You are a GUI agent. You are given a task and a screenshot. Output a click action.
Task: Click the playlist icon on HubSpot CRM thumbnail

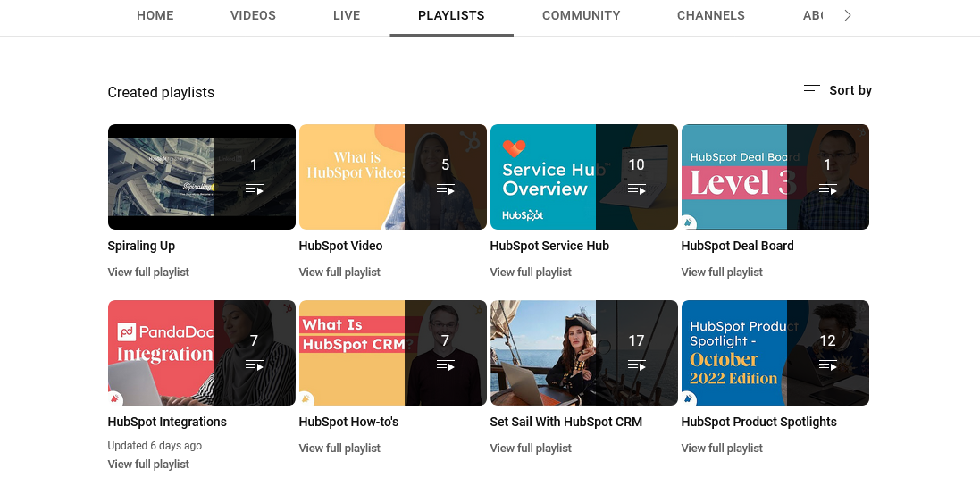point(446,365)
